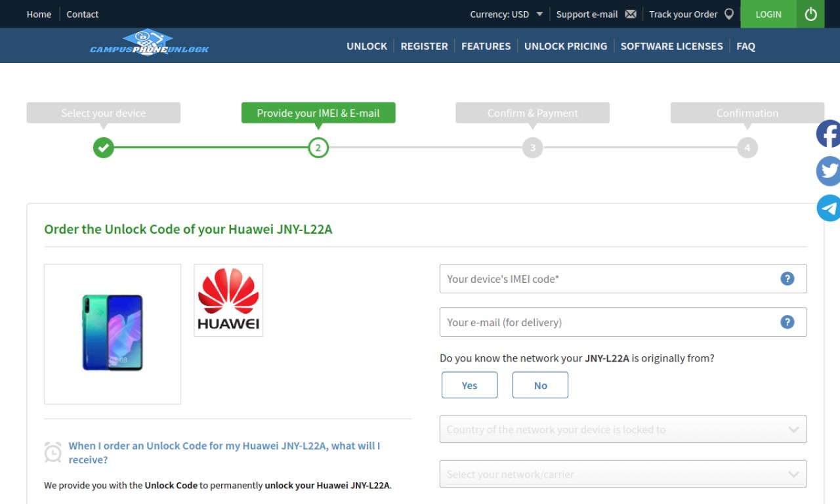Viewport: 840px width, 504px height.
Task: Click the Support e-mail link text
Action: [x=587, y=14]
